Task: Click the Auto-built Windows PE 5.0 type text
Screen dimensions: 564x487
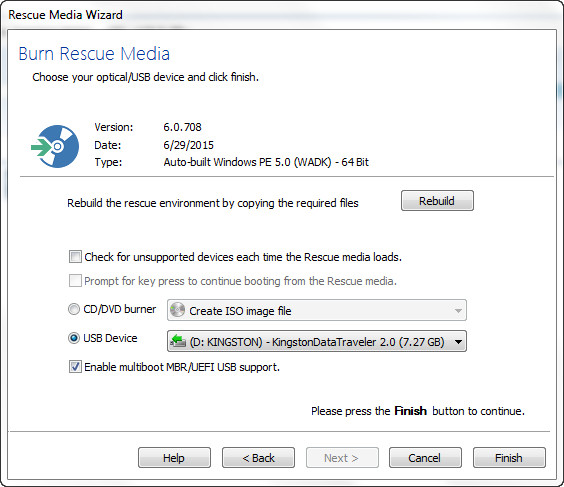Action: coord(266,162)
